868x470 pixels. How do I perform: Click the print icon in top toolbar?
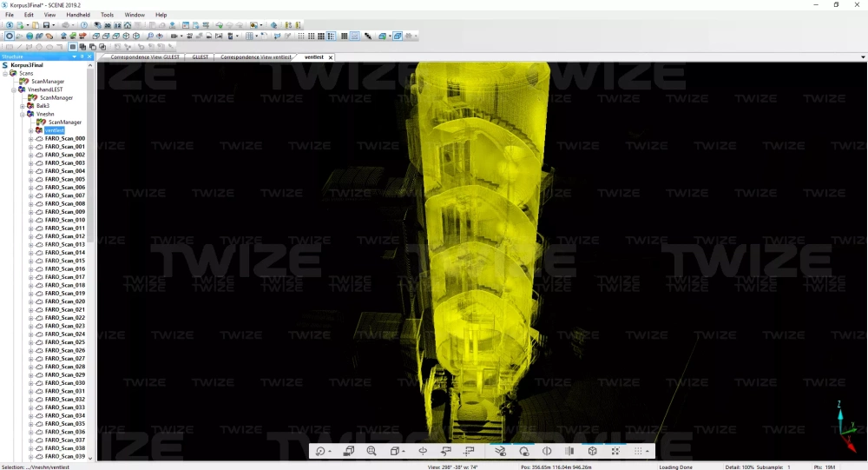click(x=67, y=25)
